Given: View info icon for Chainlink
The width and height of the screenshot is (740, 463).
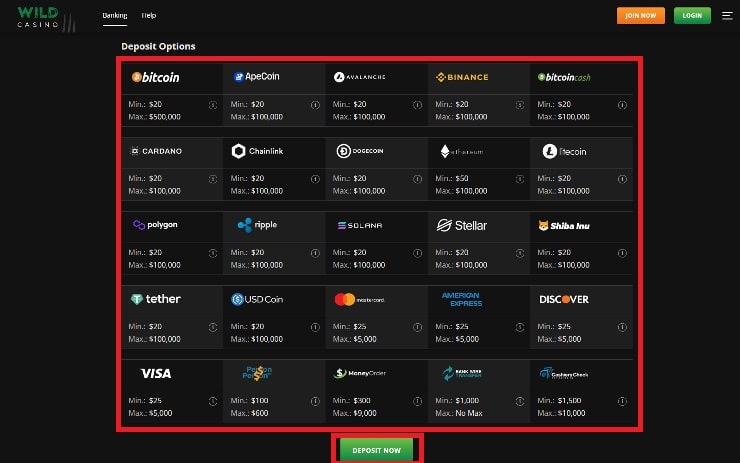Looking at the screenshot, I should pyautogui.click(x=315, y=179).
